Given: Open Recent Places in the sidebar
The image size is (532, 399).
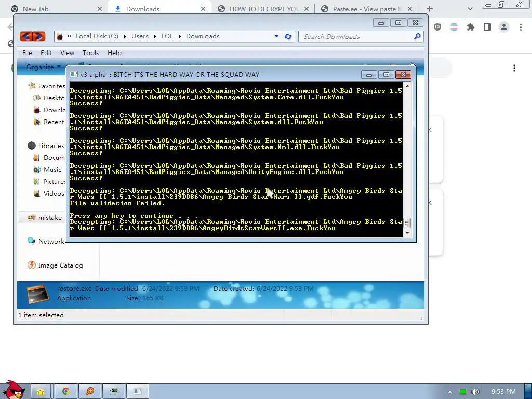Looking at the screenshot, I should pyautogui.click(x=49, y=122).
